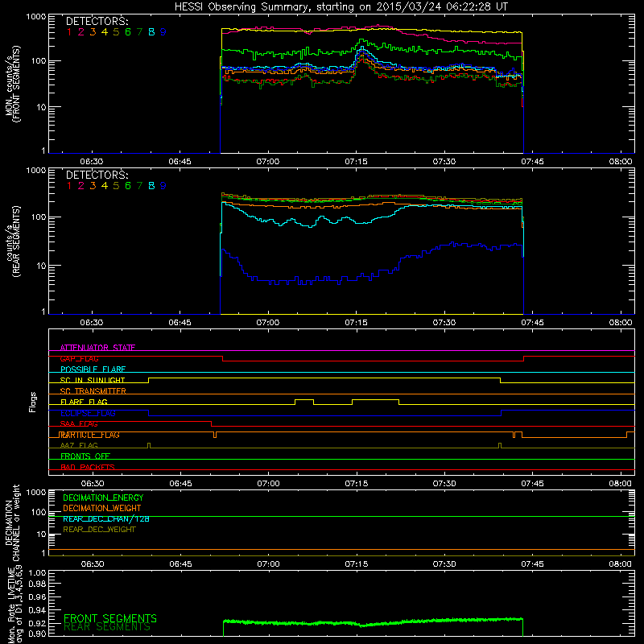The width and height of the screenshot is (644, 644).
Task: Pick detector 6 in rear segments legend
Action: tap(128, 186)
